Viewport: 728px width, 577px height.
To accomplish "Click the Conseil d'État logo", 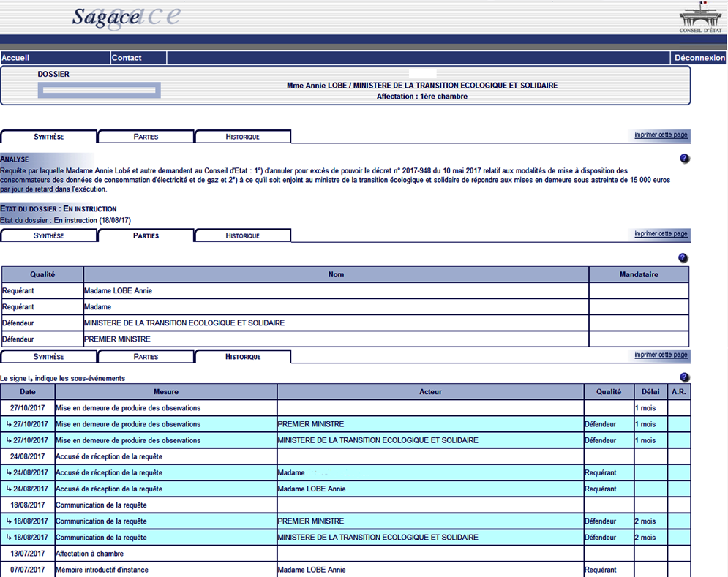I will [x=701, y=17].
